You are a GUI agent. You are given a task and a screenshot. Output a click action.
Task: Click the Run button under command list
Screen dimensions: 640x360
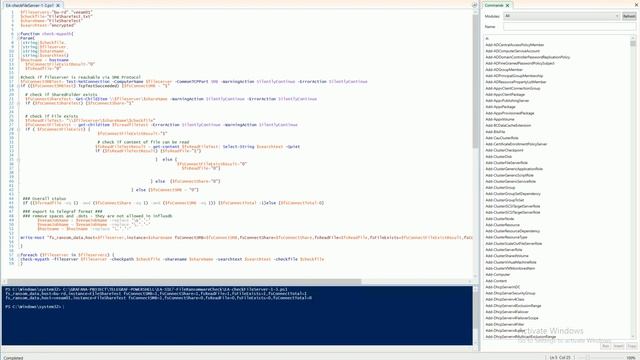pos(605,346)
